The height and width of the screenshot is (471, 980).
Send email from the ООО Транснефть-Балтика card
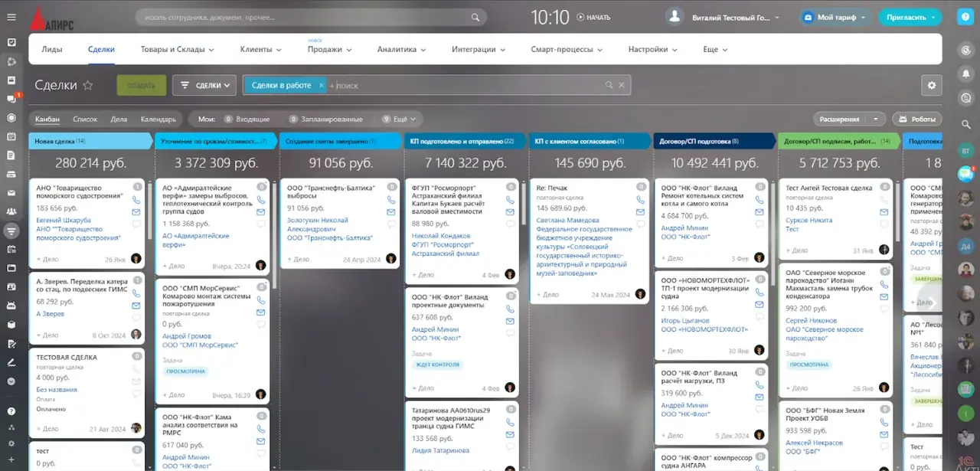point(391,211)
